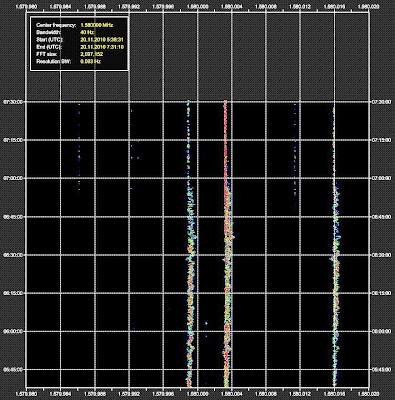
Task: Click 06:45:00 time label on right axis
Action: coord(381,217)
